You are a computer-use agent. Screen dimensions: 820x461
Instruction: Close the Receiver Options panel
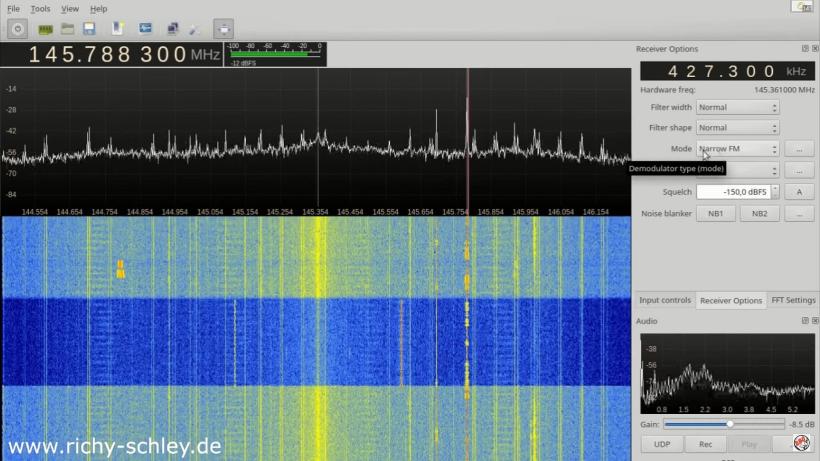[815, 49]
